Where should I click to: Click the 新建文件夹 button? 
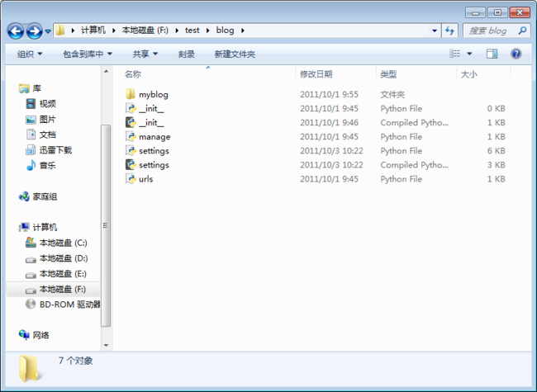(x=235, y=54)
